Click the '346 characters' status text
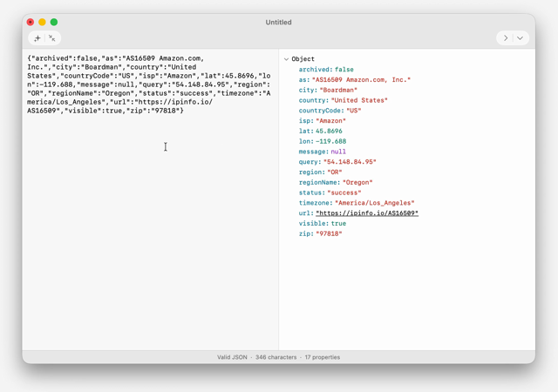This screenshot has height=392, width=558. [x=276, y=357]
